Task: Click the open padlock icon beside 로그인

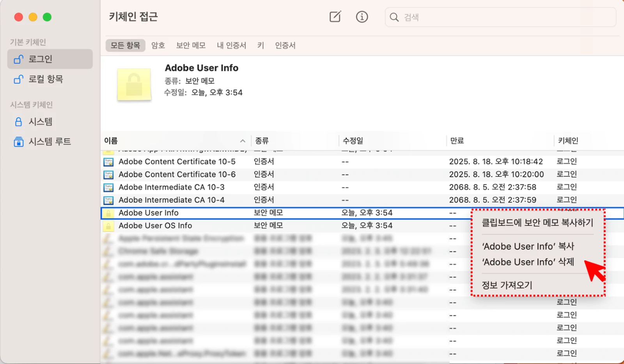Action: (18, 59)
